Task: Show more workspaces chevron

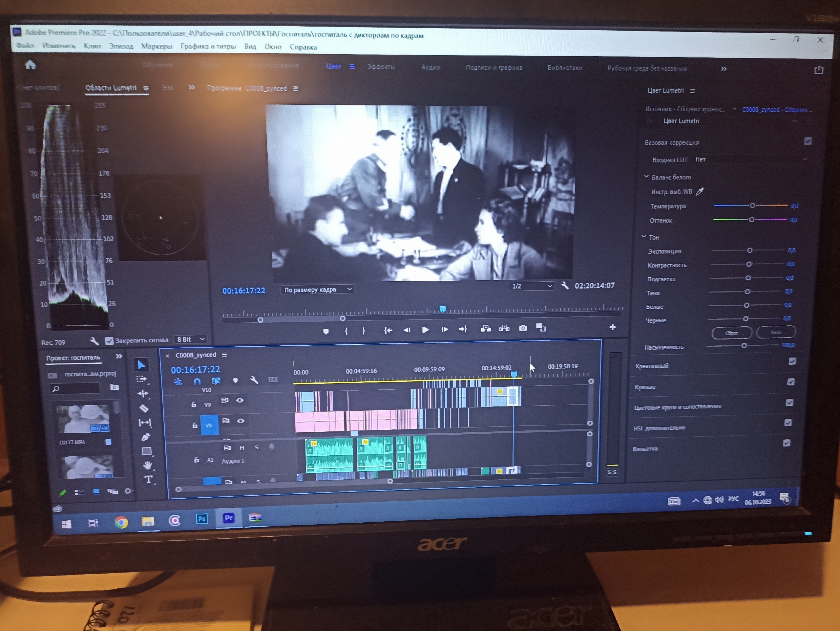Action: pyautogui.click(x=724, y=69)
